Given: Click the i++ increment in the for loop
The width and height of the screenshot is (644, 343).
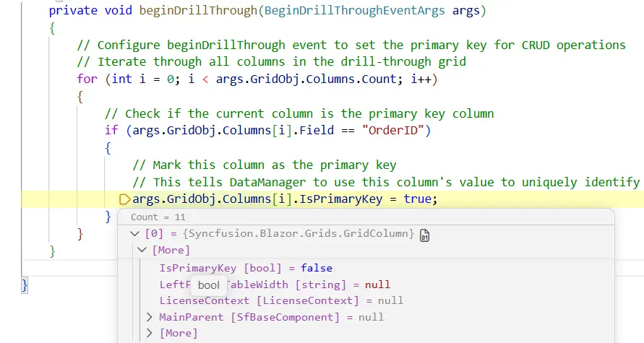Looking at the screenshot, I should [421, 79].
